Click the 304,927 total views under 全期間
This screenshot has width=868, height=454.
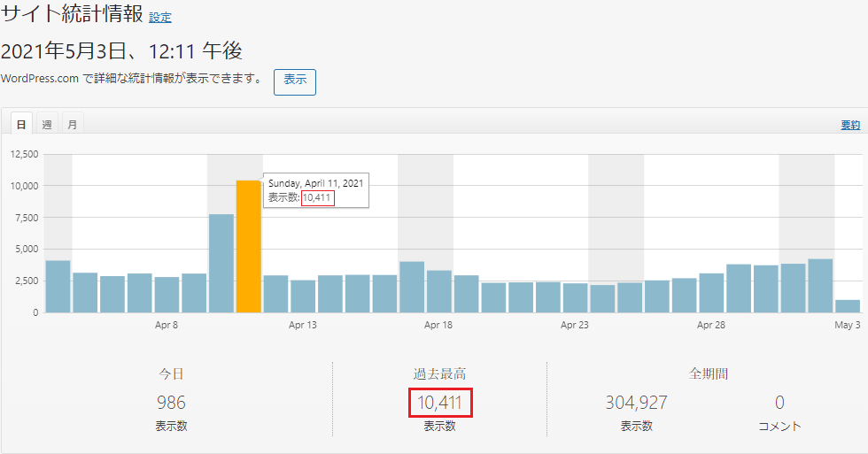pyautogui.click(x=637, y=404)
